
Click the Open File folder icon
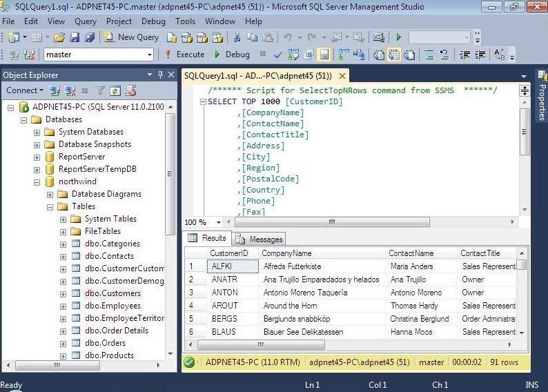59,37
